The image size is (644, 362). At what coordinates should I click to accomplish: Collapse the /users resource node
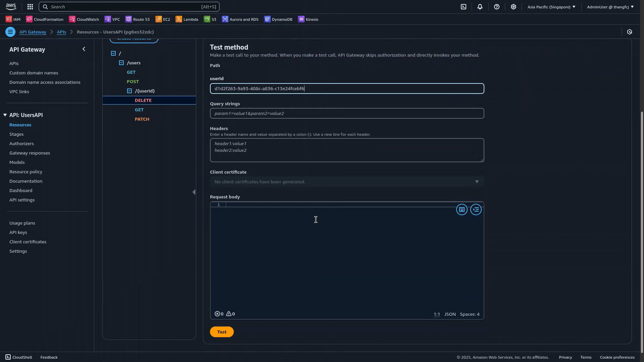(x=121, y=63)
